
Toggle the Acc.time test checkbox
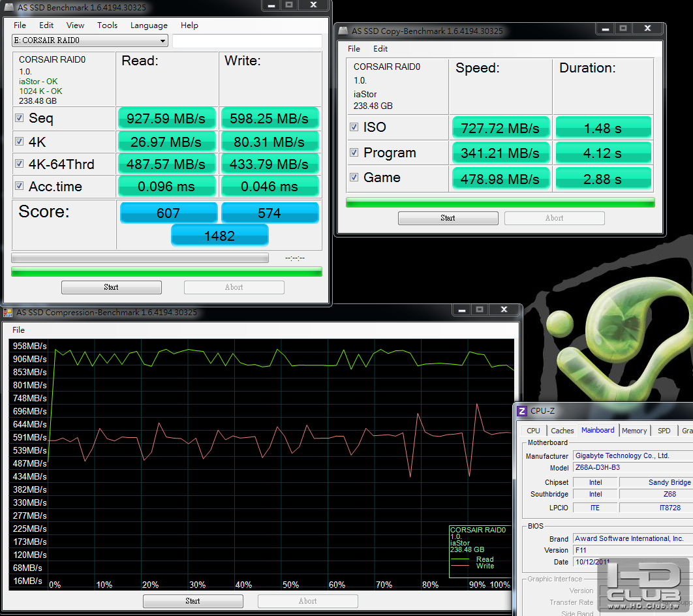click(20, 185)
